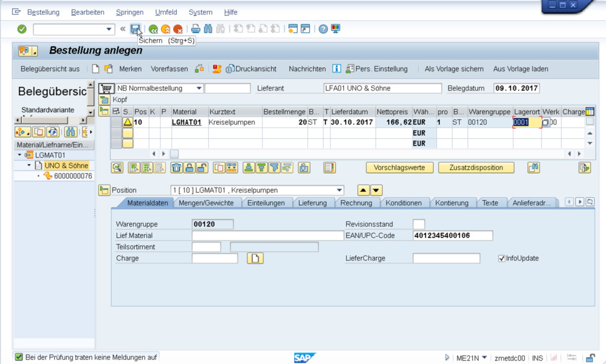Viewport: 606px width, 364px height.
Task: Open the Position item dropdown
Action: pos(339,190)
